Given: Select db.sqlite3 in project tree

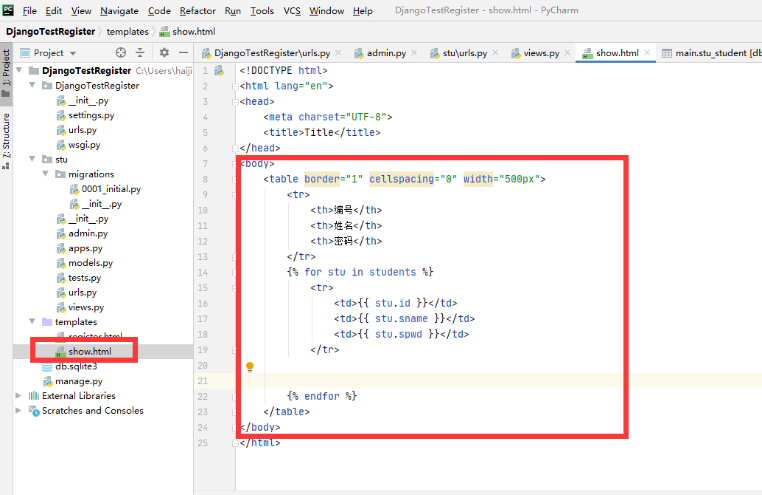Looking at the screenshot, I should [x=76, y=366].
